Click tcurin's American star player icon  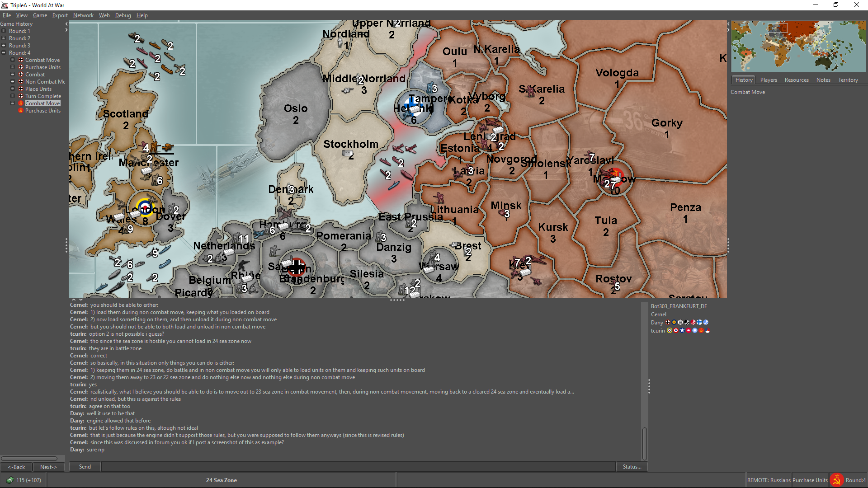point(682,331)
